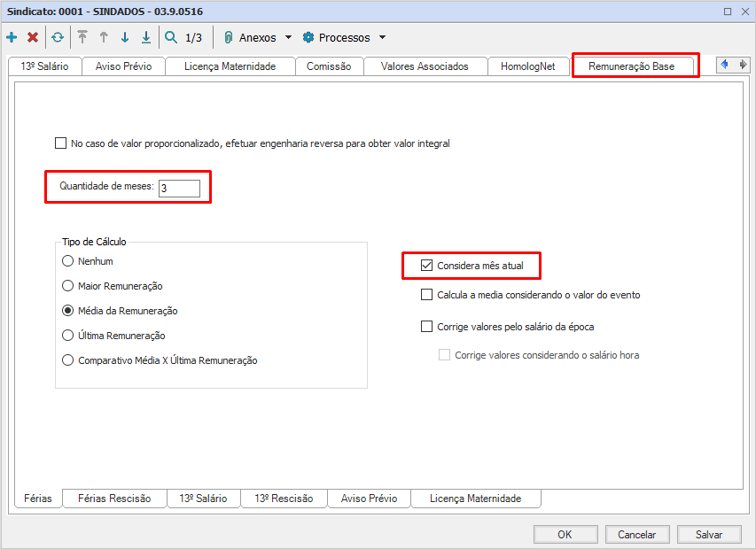Click the Cancelar button

pyautogui.click(x=637, y=535)
